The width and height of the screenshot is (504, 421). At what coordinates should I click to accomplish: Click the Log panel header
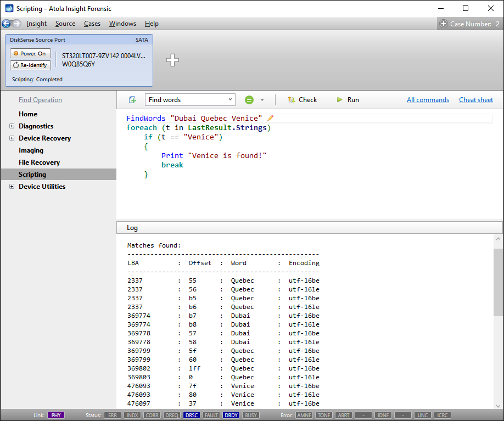(x=309, y=228)
